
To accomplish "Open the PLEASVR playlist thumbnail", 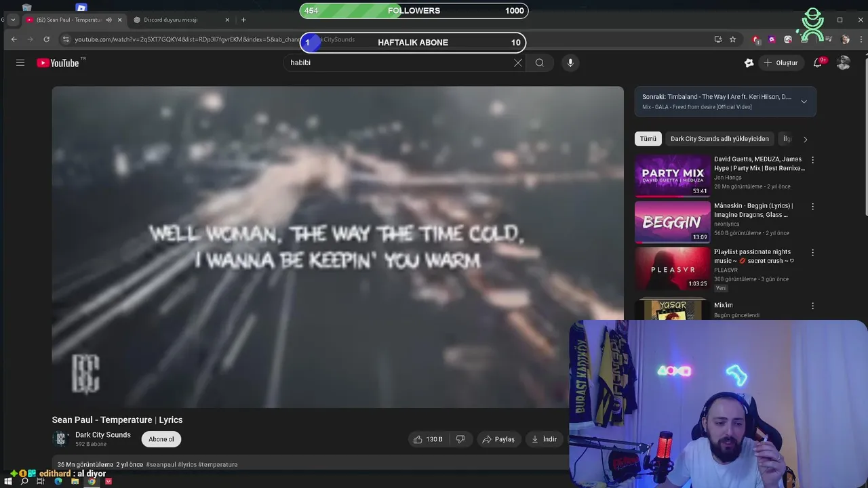I will [x=672, y=268].
